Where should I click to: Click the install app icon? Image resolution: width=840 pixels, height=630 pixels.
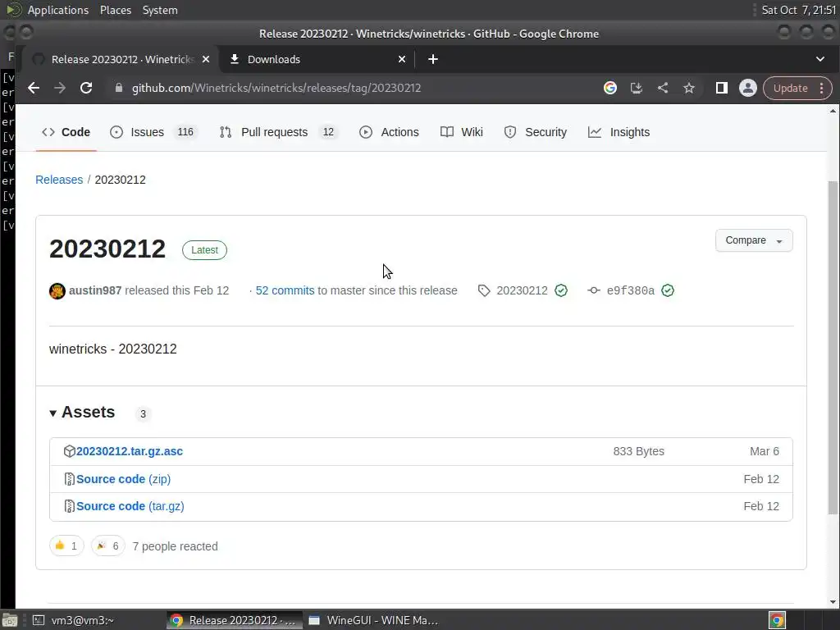[x=636, y=88]
